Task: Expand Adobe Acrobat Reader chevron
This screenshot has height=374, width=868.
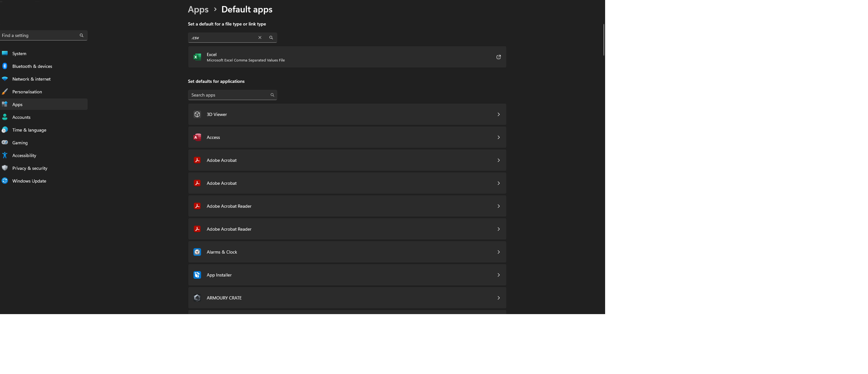Action: pyautogui.click(x=498, y=206)
